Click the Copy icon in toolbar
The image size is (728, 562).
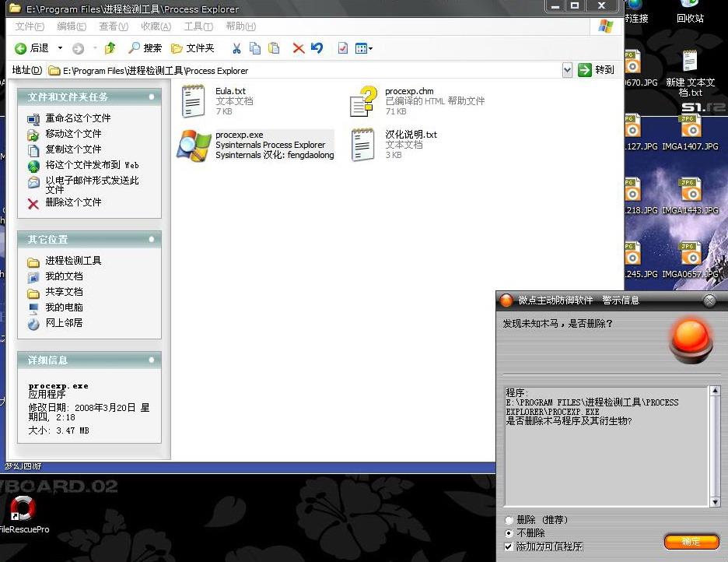click(x=255, y=48)
